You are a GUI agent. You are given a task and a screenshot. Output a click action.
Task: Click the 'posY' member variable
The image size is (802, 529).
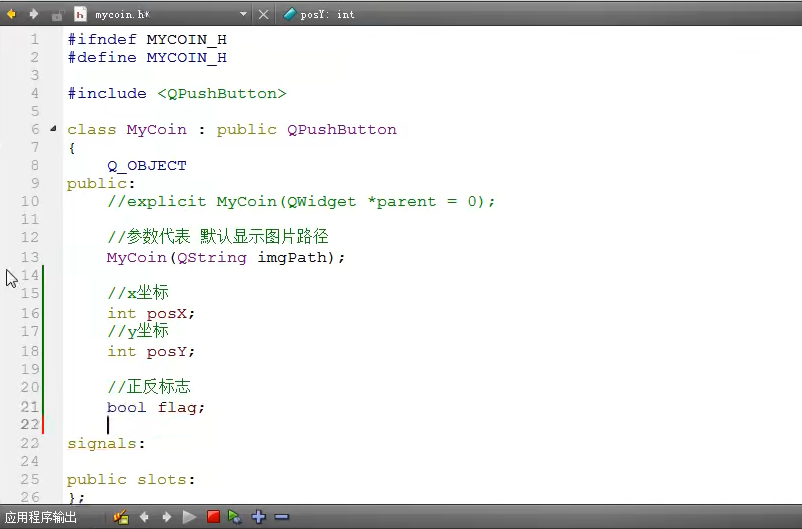pos(167,351)
